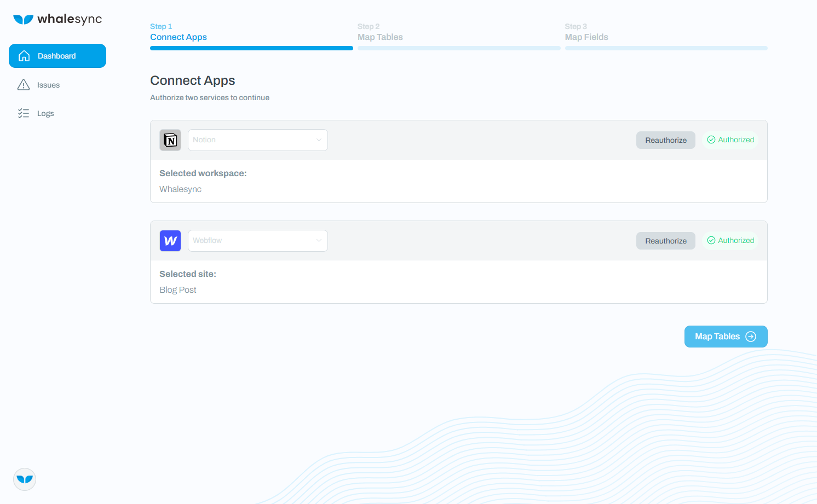Click the Logs checklist icon
The width and height of the screenshot is (817, 504).
(24, 113)
